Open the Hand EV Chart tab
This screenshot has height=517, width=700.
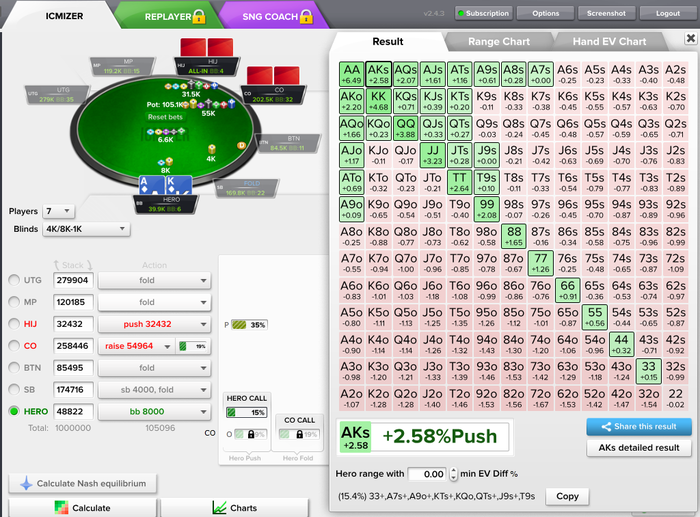(x=609, y=42)
